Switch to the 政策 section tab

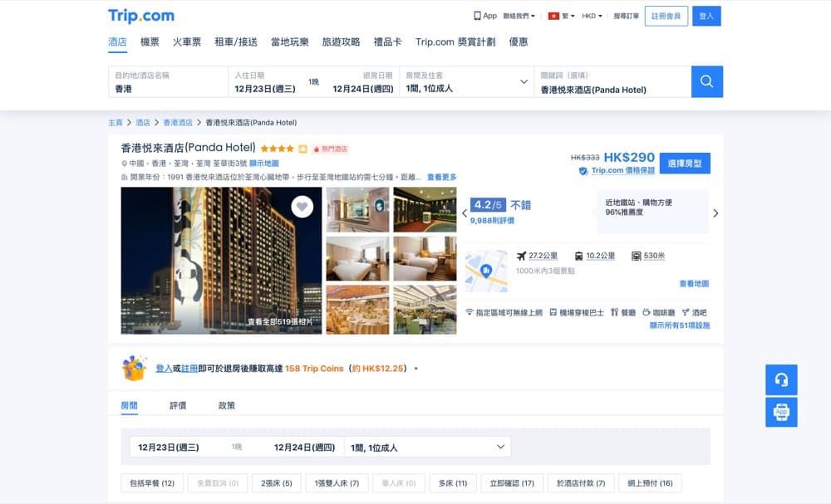(226, 405)
